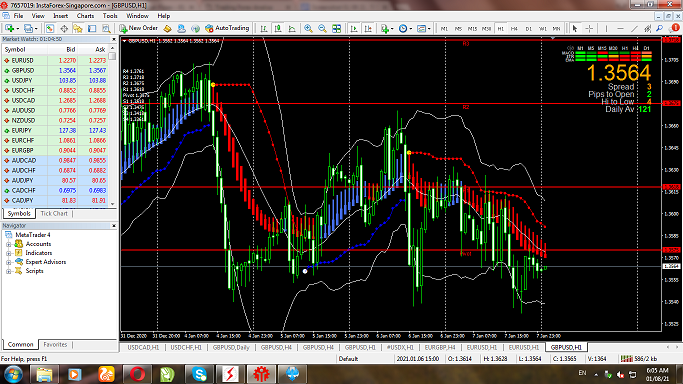This screenshot has height=384, width=683.
Task: Tile chart windows with the grid icon
Action: [336, 28]
